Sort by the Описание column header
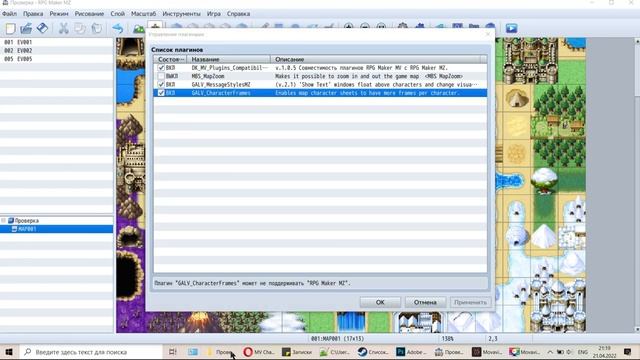640x360 pixels. click(x=376, y=59)
